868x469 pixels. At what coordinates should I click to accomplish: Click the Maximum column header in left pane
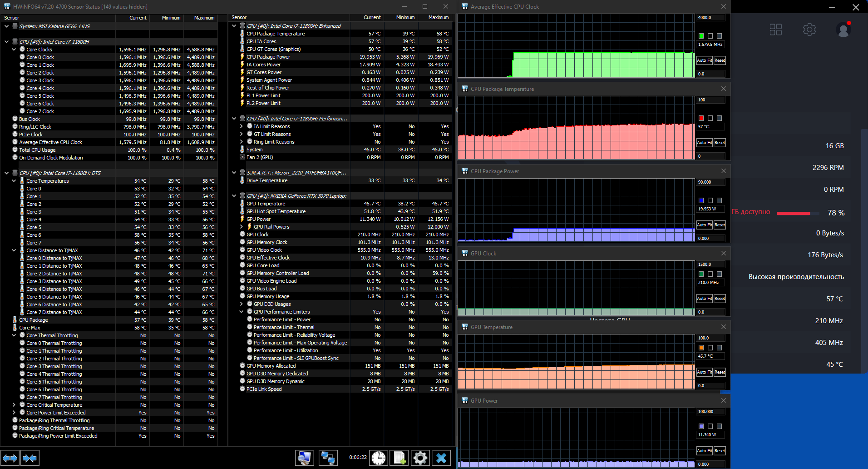click(x=204, y=18)
